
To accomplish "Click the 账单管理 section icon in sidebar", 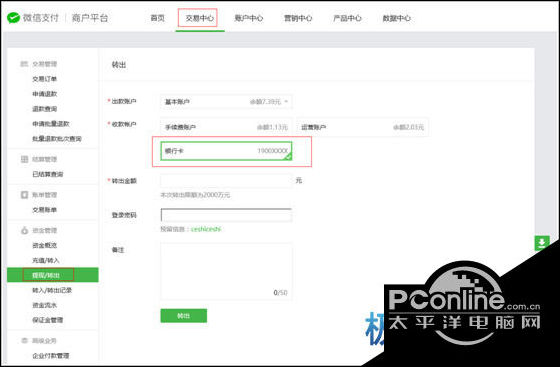I will (x=24, y=195).
